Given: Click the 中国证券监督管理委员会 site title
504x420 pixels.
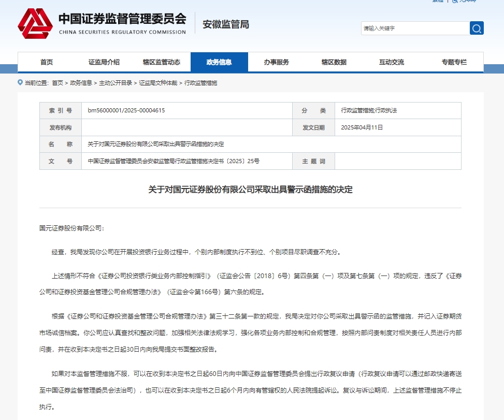Looking at the screenshot, I should click(122, 19).
